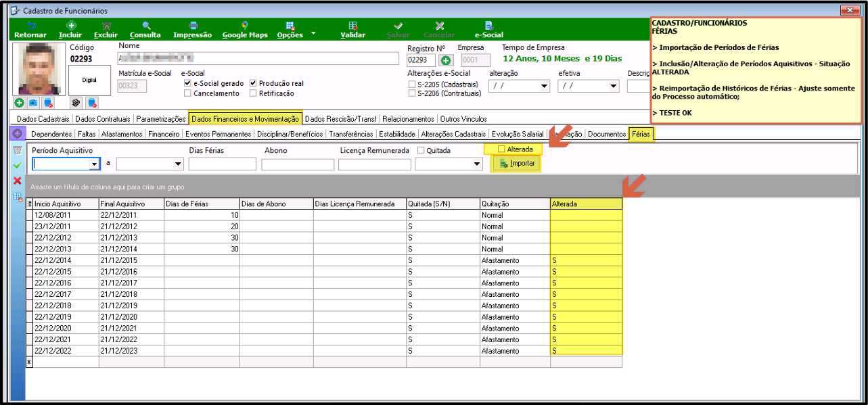
Task: Sort by Dias de Férias column header
Action: click(x=202, y=204)
